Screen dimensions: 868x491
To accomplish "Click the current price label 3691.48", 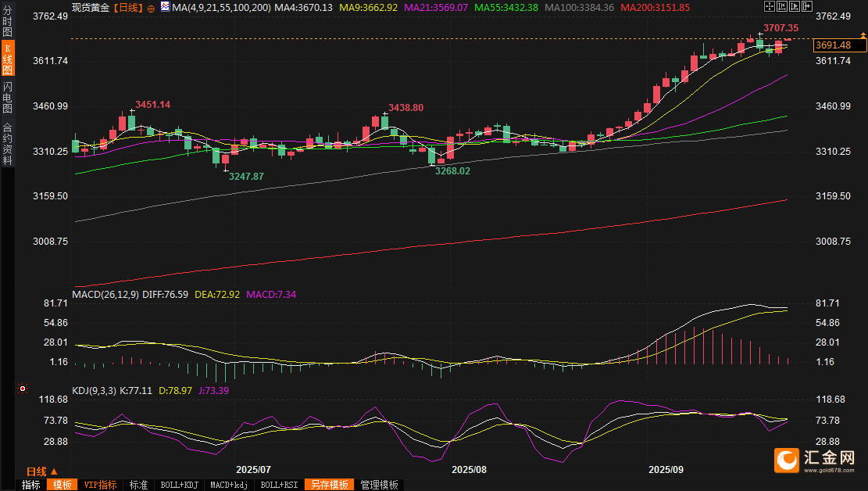I will (x=840, y=45).
